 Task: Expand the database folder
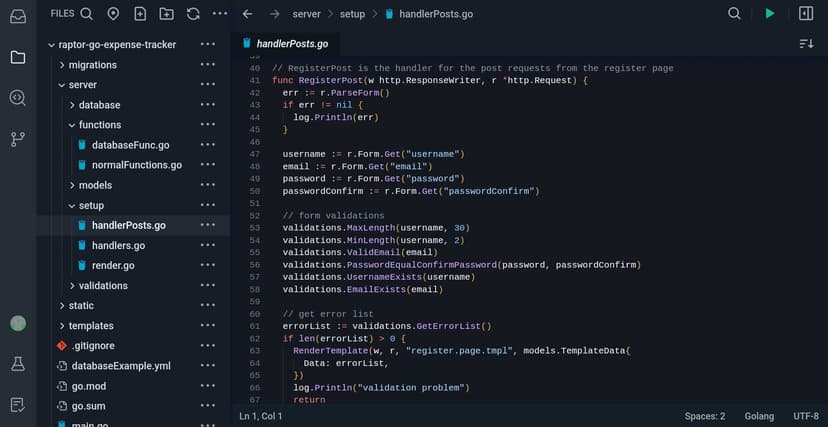(72, 105)
